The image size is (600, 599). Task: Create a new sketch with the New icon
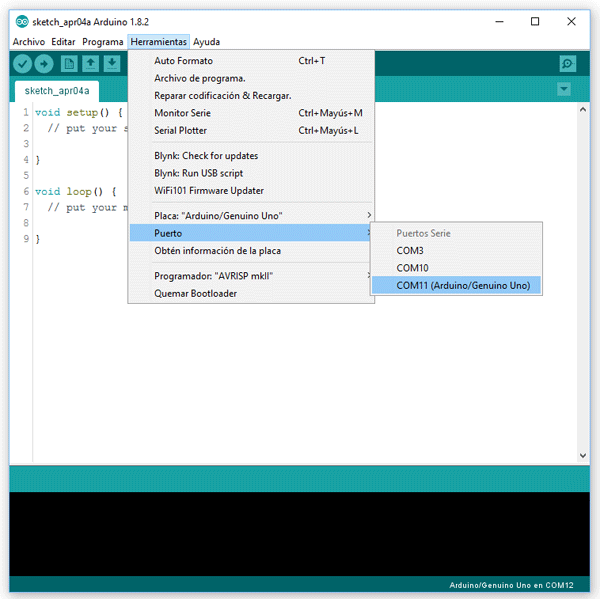(x=69, y=64)
